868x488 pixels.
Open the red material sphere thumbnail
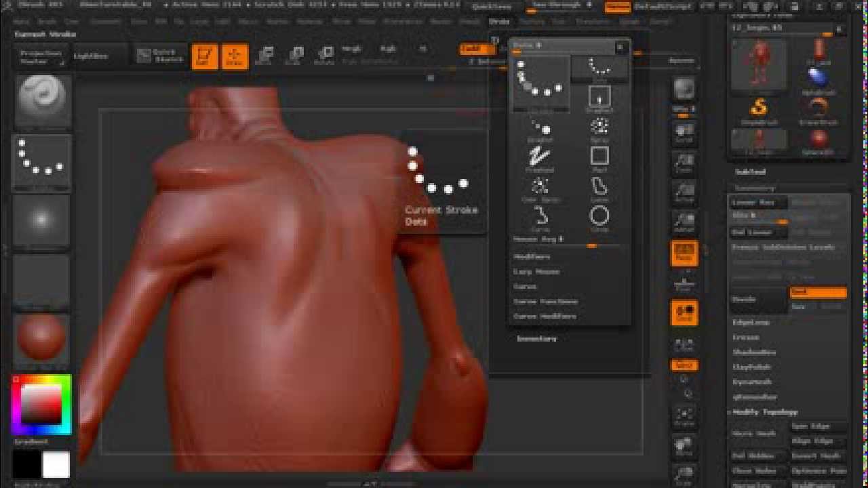(41, 342)
